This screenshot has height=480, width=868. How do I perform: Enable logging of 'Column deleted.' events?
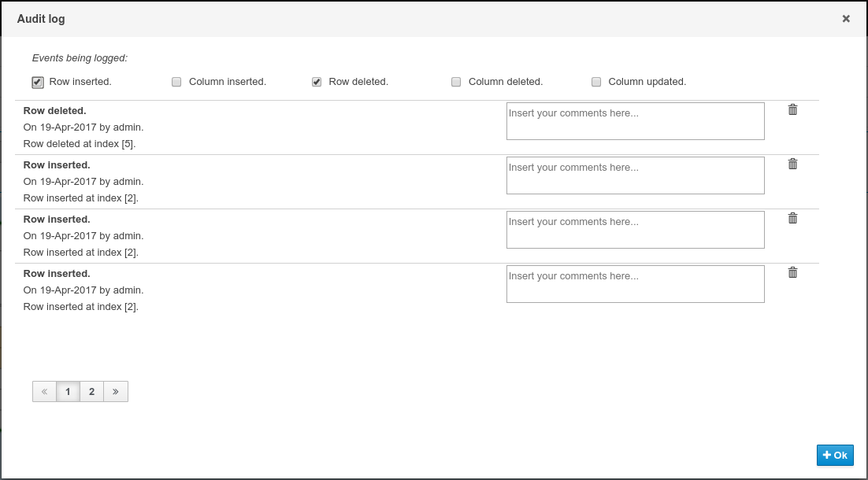tap(456, 82)
